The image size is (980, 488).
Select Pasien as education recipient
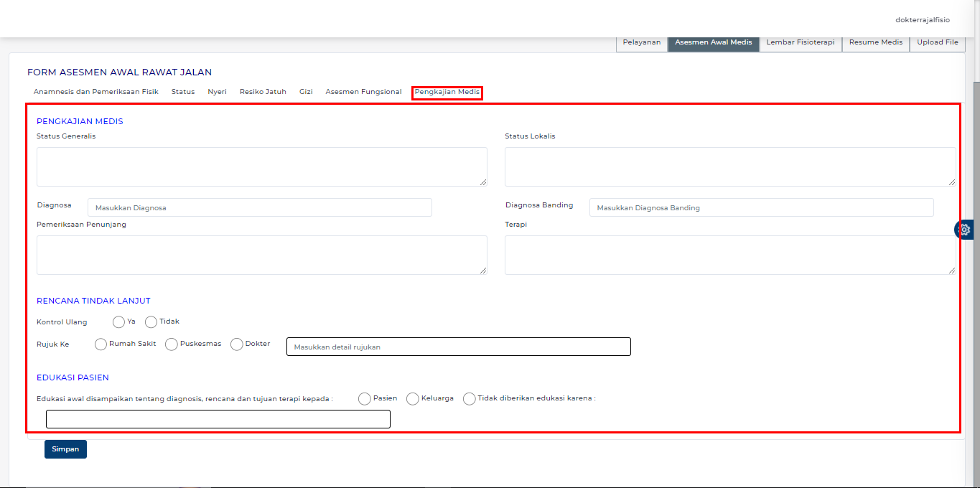tap(365, 399)
